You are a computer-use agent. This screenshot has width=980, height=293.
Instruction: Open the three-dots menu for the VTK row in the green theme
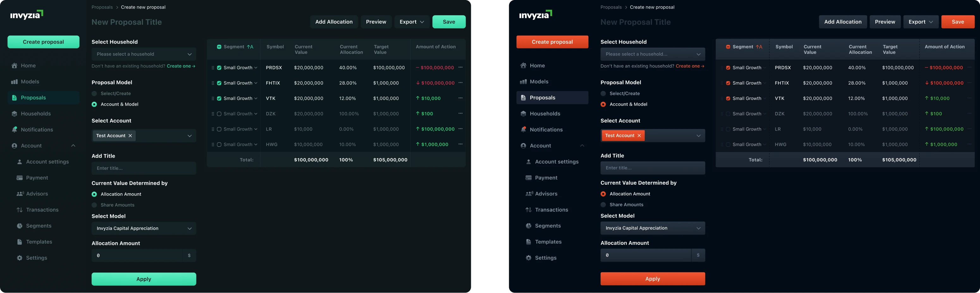tap(460, 98)
